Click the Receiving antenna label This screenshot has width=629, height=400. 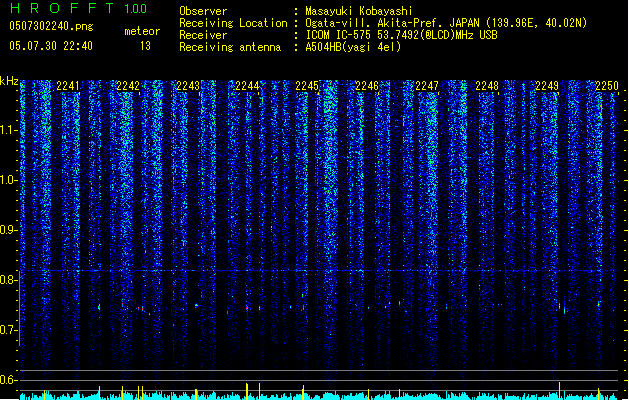(x=230, y=47)
